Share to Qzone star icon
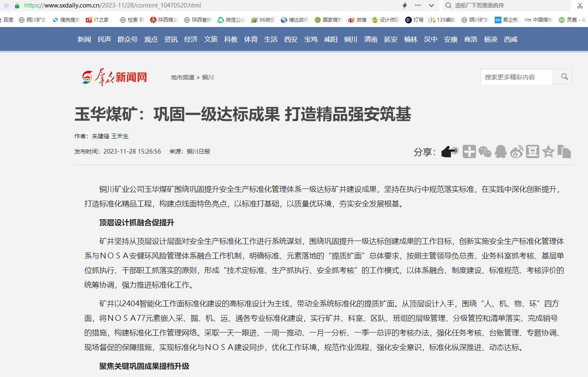 click(x=548, y=152)
